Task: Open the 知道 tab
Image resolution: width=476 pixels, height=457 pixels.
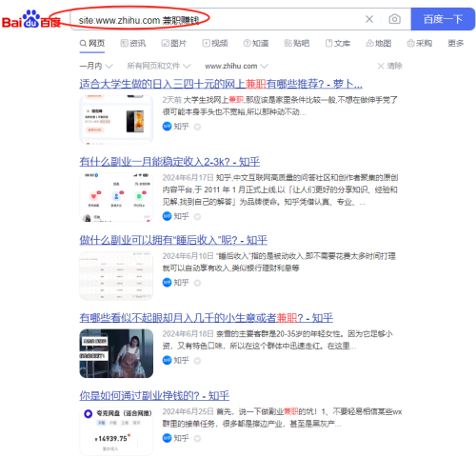Action: pyautogui.click(x=256, y=43)
